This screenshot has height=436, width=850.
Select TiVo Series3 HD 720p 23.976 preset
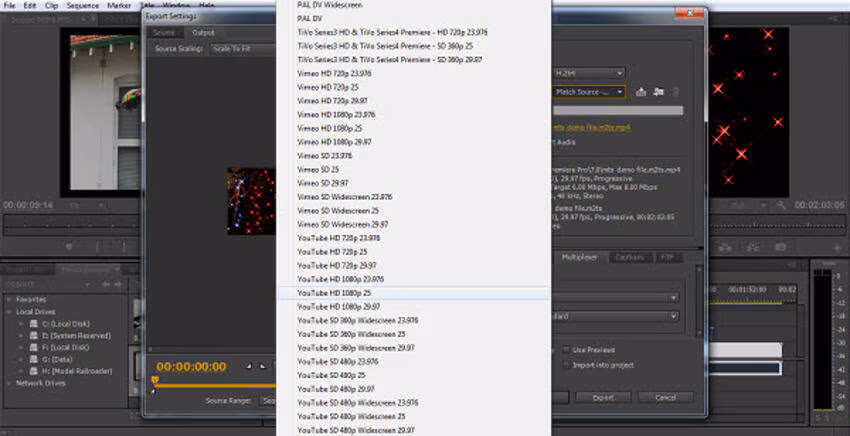pyautogui.click(x=413, y=32)
